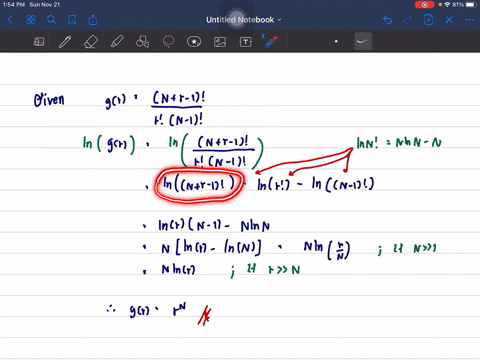Toggle the zoom window tool
Image resolution: width=480 pixels, height=360 pixels.
pyautogui.click(x=39, y=42)
